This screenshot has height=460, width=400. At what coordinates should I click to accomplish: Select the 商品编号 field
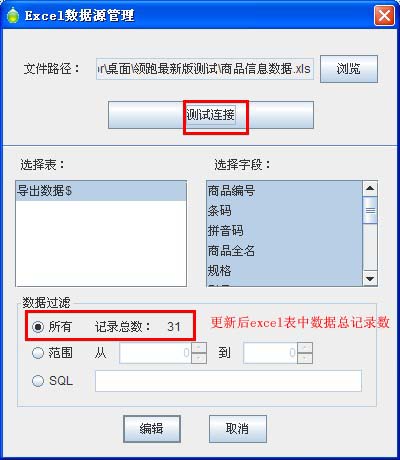click(x=284, y=191)
